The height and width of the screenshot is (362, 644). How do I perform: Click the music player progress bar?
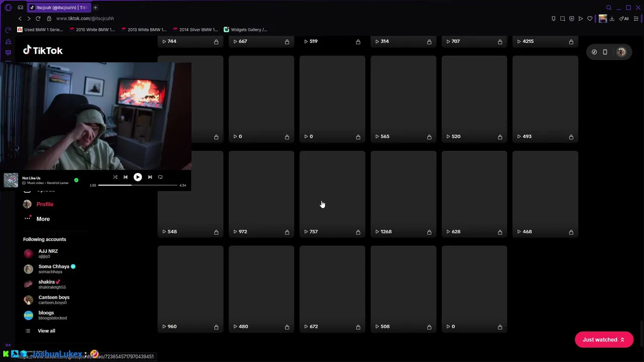pos(138,185)
